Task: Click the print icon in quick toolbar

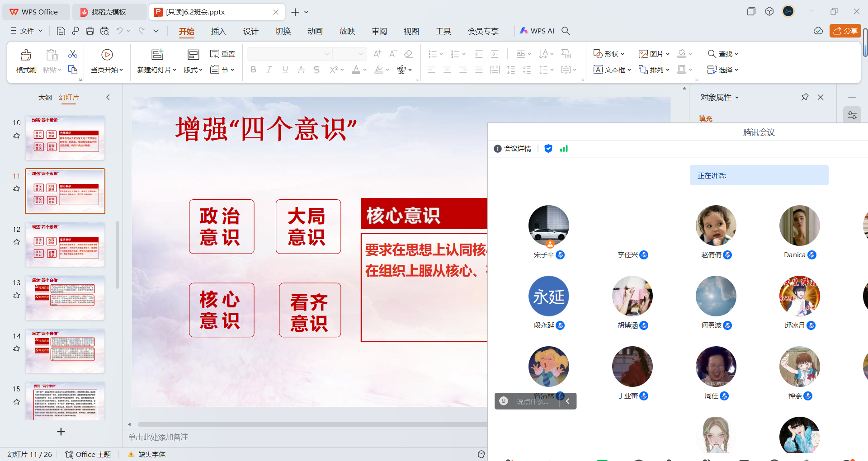Action: coord(90,31)
